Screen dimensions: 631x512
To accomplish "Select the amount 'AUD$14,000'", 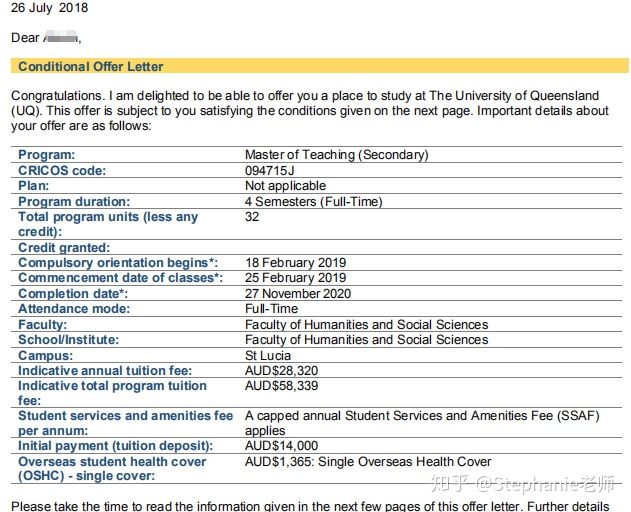I will tap(281, 446).
